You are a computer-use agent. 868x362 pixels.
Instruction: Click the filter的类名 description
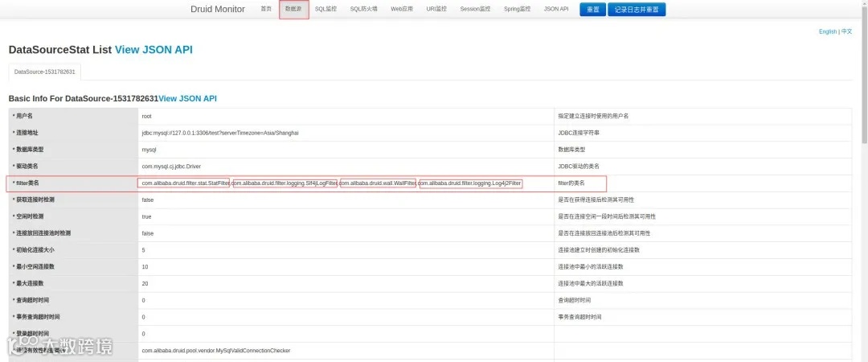(572, 183)
